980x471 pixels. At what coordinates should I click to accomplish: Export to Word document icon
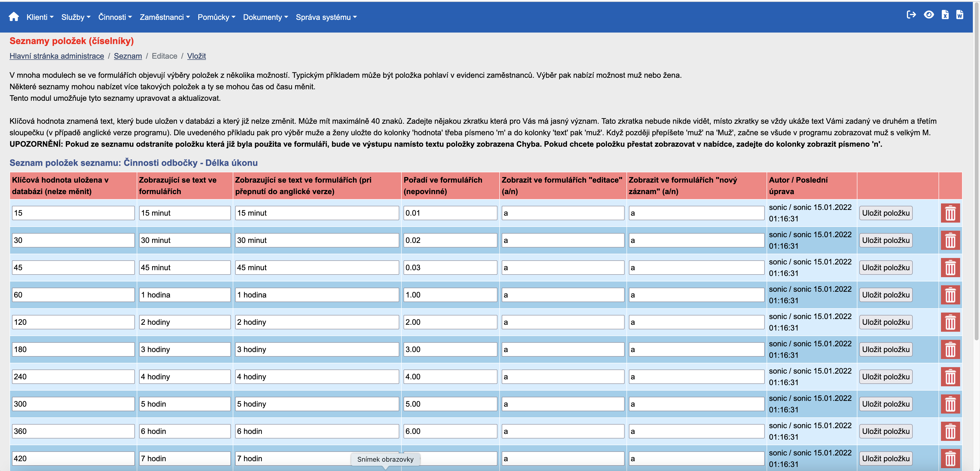[x=960, y=15]
